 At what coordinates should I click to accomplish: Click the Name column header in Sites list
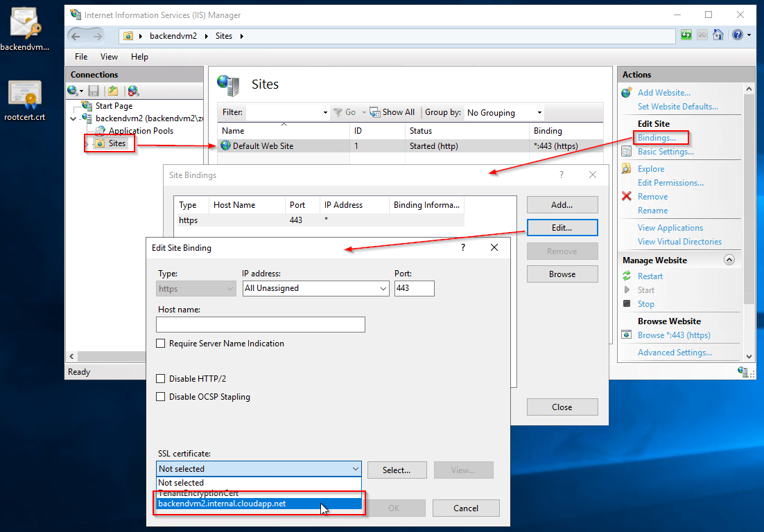284,130
